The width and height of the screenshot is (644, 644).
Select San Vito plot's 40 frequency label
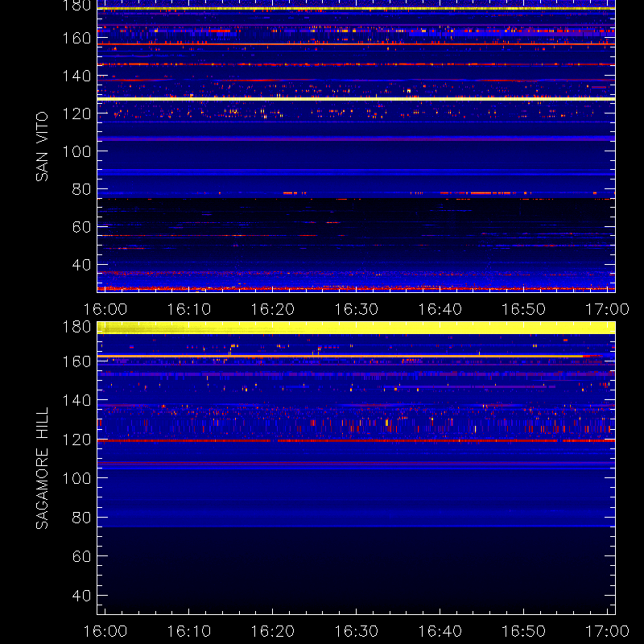[x=81, y=265]
